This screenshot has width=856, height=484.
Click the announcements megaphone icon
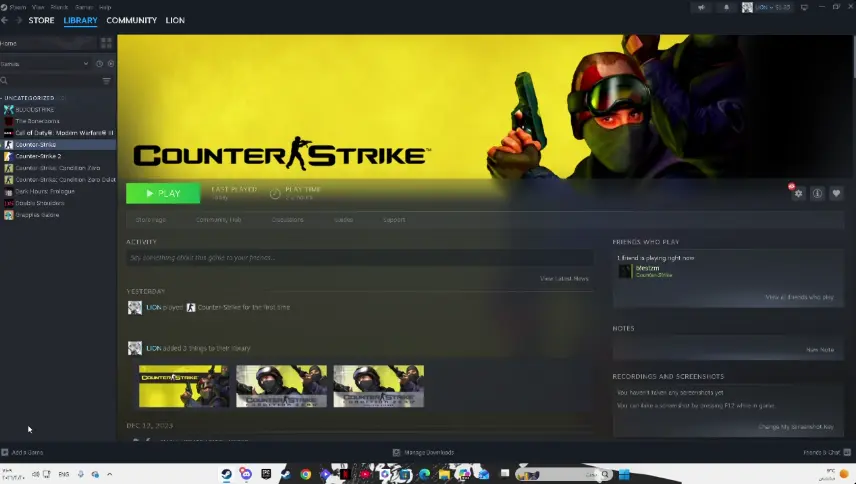click(702, 7)
